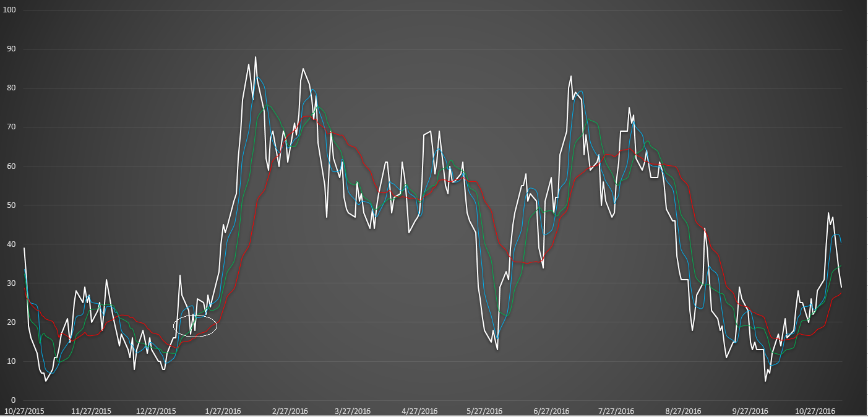Click the 1/27/2016 axis label
Viewport: 868px width, 417px height.
(x=223, y=410)
